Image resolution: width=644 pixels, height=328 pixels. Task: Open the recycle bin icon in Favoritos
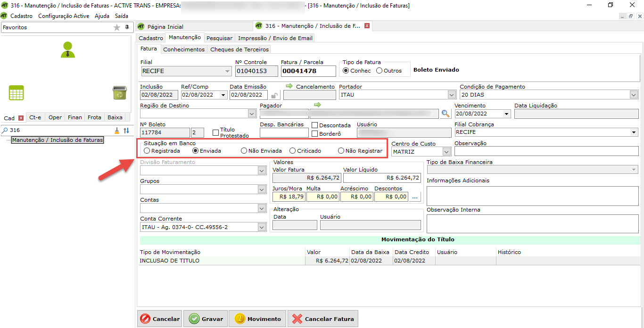tap(119, 92)
